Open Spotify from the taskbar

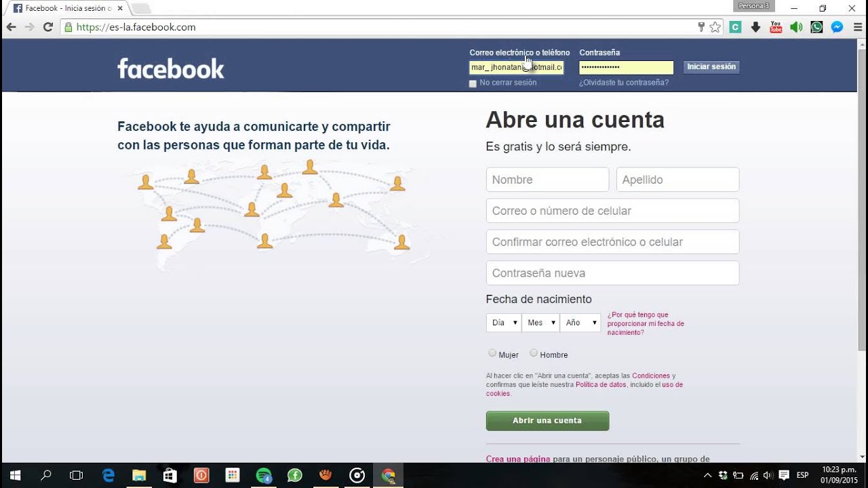264,475
